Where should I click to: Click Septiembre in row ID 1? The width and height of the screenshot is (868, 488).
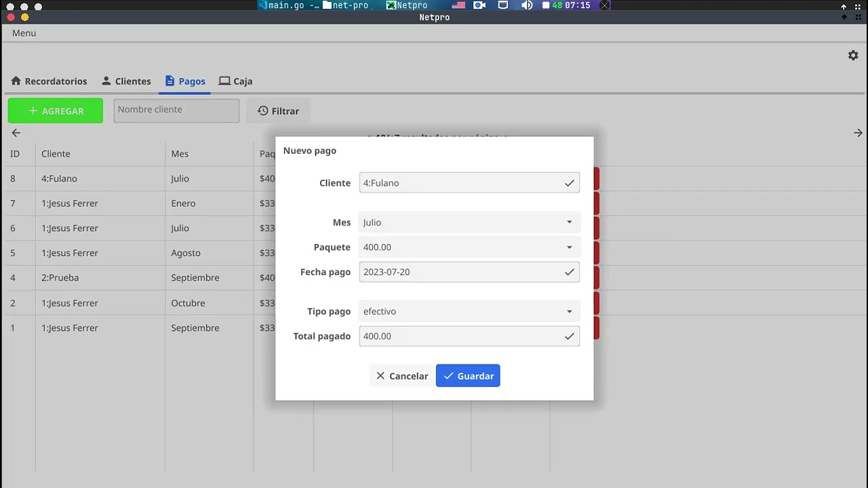[x=195, y=328]
